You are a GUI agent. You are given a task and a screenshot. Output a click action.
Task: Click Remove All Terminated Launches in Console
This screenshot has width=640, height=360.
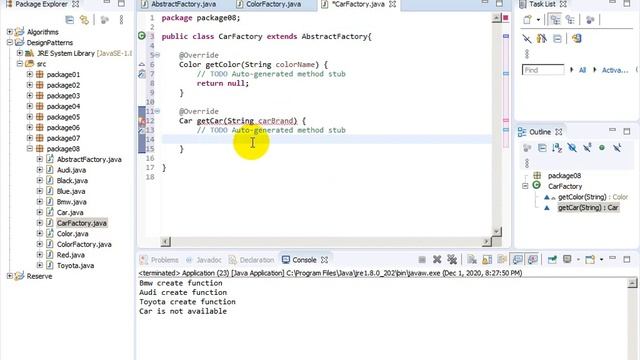pyautogui.click(x=452, y=260)
